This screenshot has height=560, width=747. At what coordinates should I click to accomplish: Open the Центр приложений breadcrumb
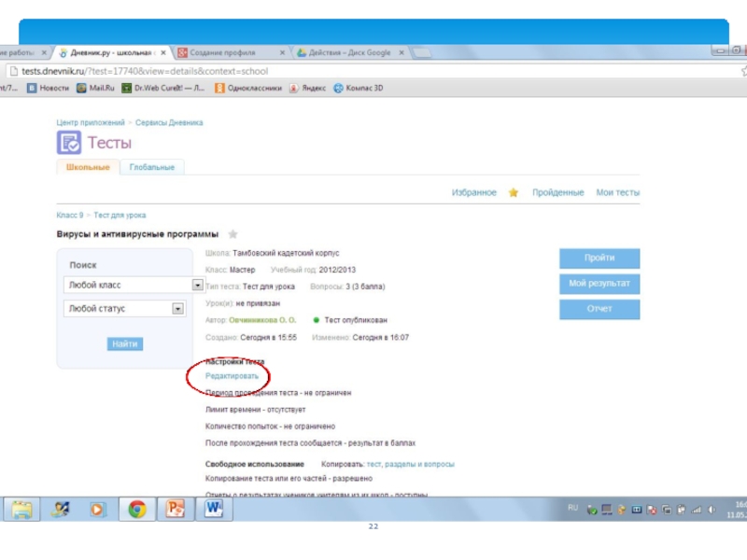91,122
